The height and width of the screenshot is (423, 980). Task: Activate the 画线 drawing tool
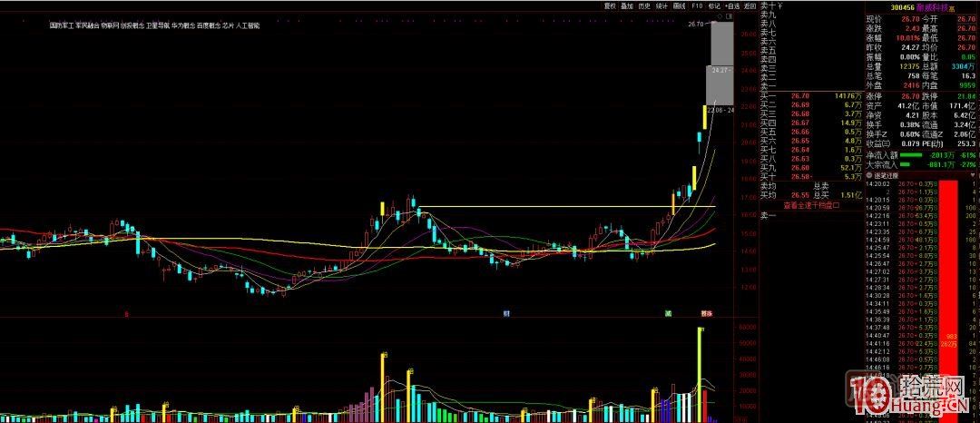click(x=680, y=5)
